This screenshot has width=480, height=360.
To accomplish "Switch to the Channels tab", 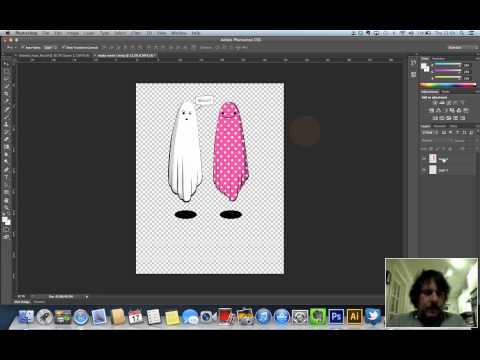I will coord(439,126).
